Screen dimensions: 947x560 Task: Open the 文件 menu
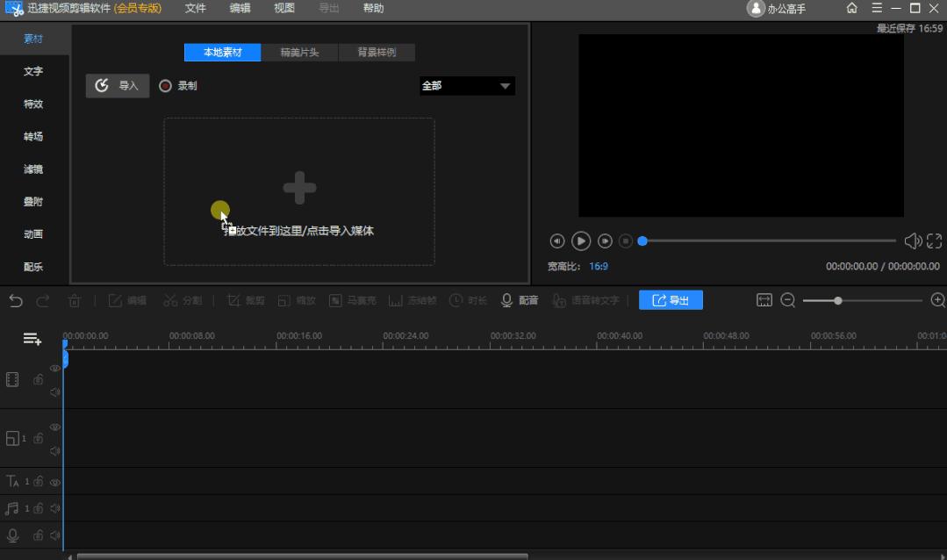[x=196, y=9]
